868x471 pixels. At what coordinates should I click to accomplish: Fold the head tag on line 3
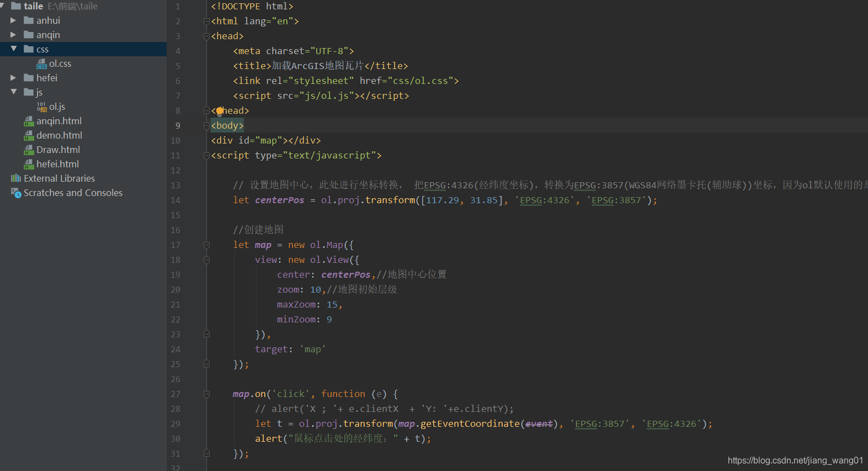pyautogui.click(x=206, y=36)
